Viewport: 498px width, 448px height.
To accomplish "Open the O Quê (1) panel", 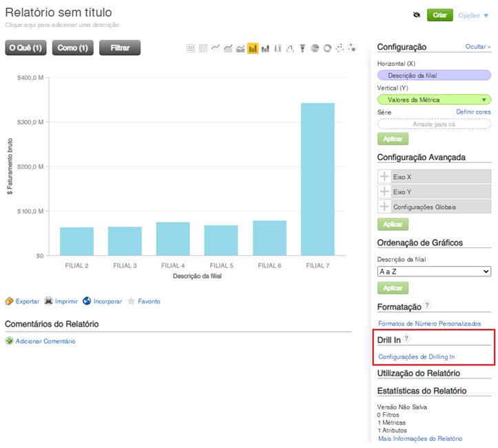I will (x=25, y=48).
